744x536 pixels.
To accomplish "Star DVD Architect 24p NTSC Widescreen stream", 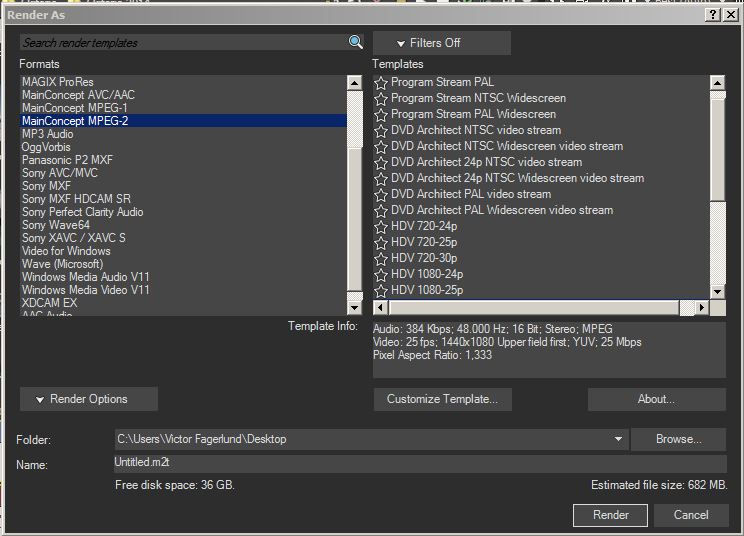I will (x=381, y=179).
